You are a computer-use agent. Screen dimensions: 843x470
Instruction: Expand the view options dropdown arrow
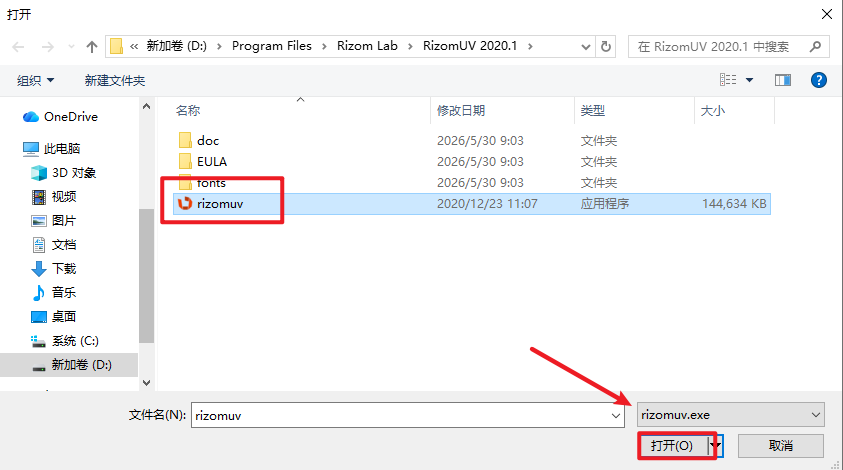click(x=749, y=80)
